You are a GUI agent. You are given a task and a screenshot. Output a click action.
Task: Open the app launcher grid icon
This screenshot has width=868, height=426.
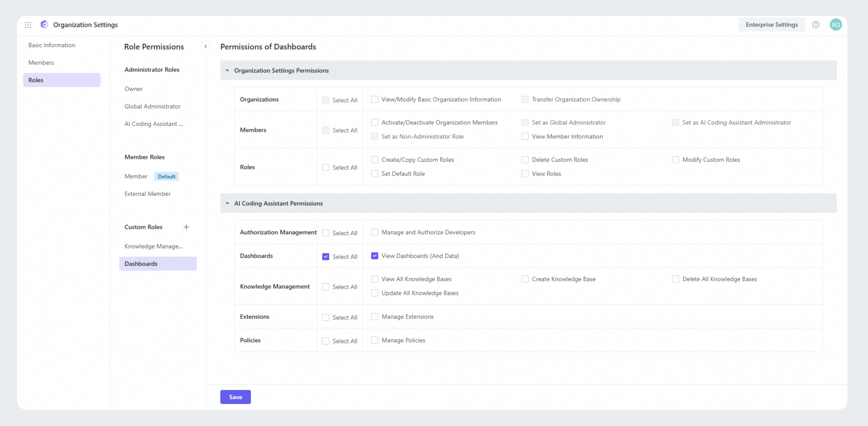[x=28, y=25]
